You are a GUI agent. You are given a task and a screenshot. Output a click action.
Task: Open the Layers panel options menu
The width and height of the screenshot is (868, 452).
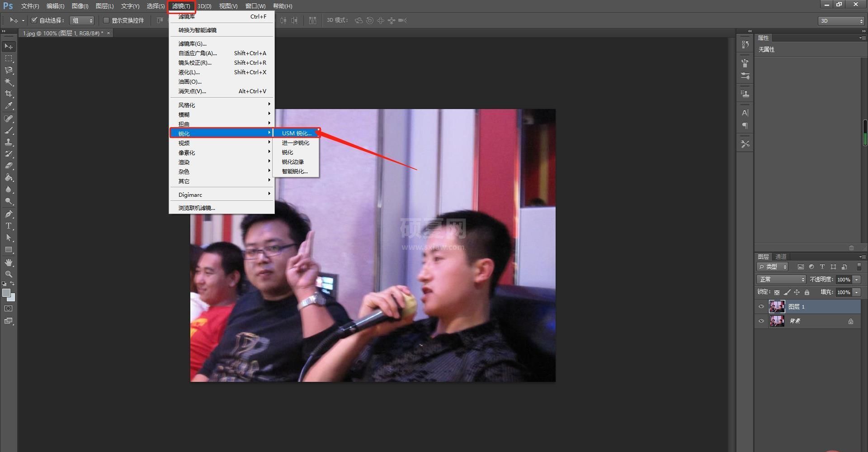[x=862, y=257]
